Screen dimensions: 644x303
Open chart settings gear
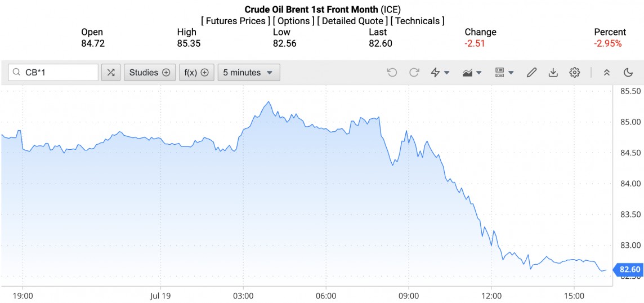[574, 73]
